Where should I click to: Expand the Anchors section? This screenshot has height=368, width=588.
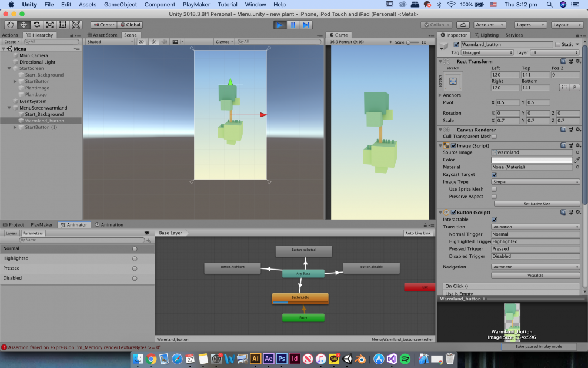tap(440, 95)
